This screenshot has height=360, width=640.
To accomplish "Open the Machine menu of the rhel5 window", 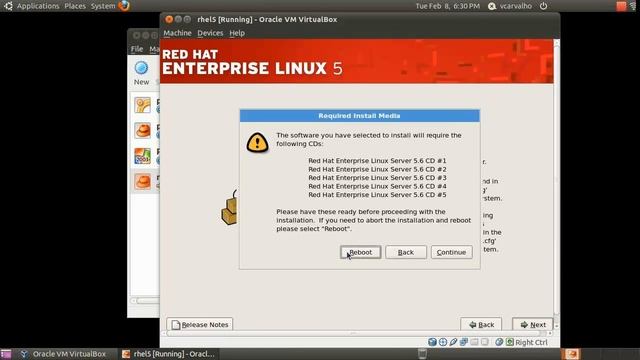I will pos(177,33).
